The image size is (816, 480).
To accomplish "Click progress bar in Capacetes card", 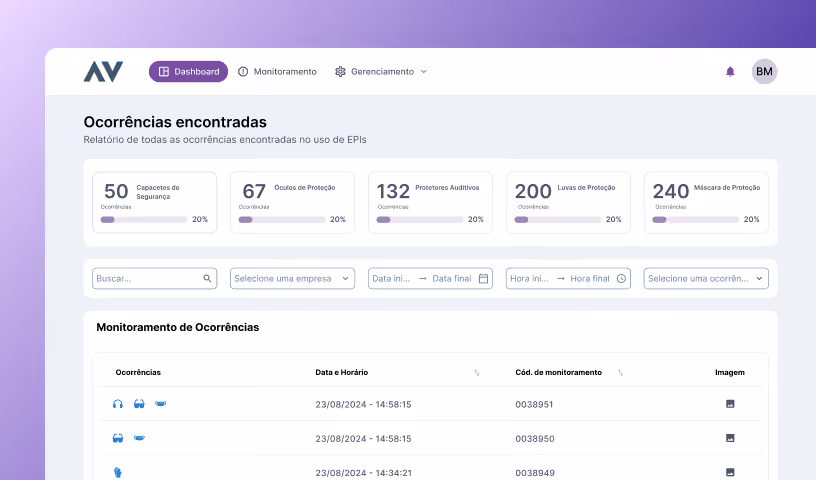I will [144, 220].
